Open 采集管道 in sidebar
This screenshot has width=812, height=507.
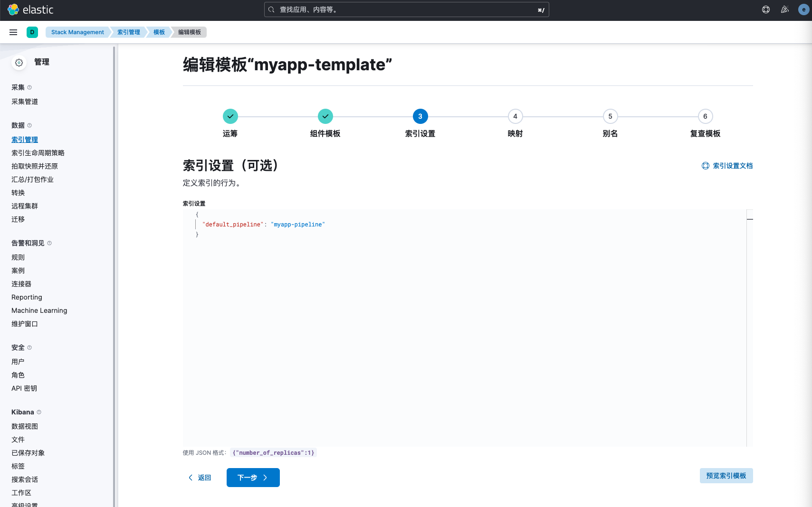25,102
